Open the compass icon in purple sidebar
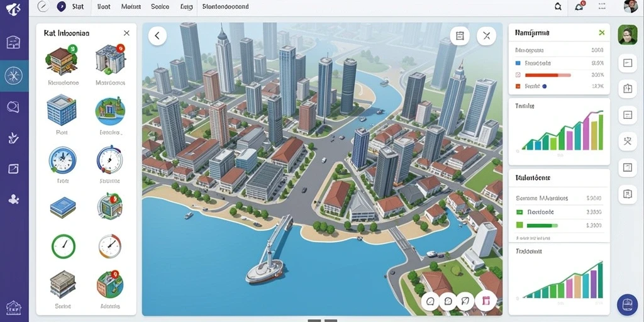The image size is (644, 322). (14, 75)
